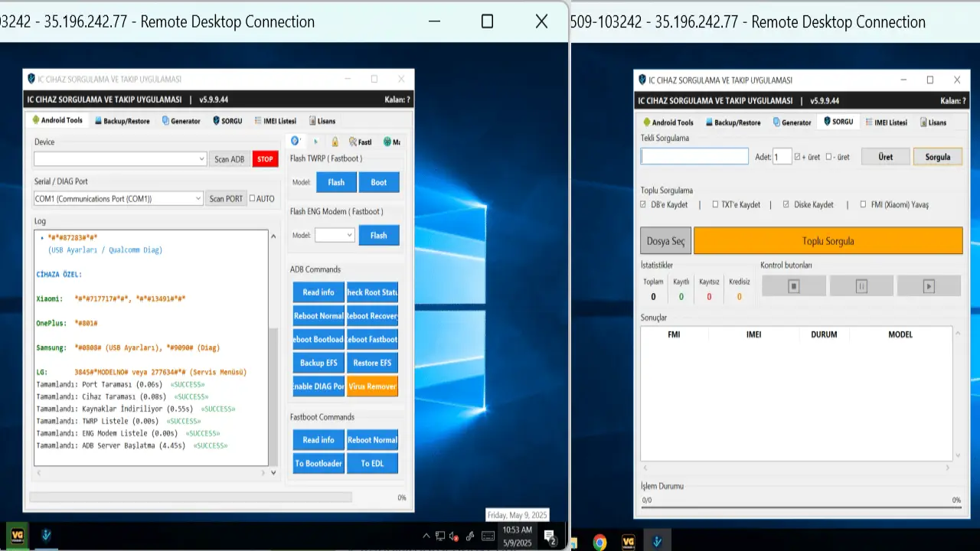The image size is (980, 551).
Task: Click the red STOP button next to Scan ADB
Action: pos(265,159)
